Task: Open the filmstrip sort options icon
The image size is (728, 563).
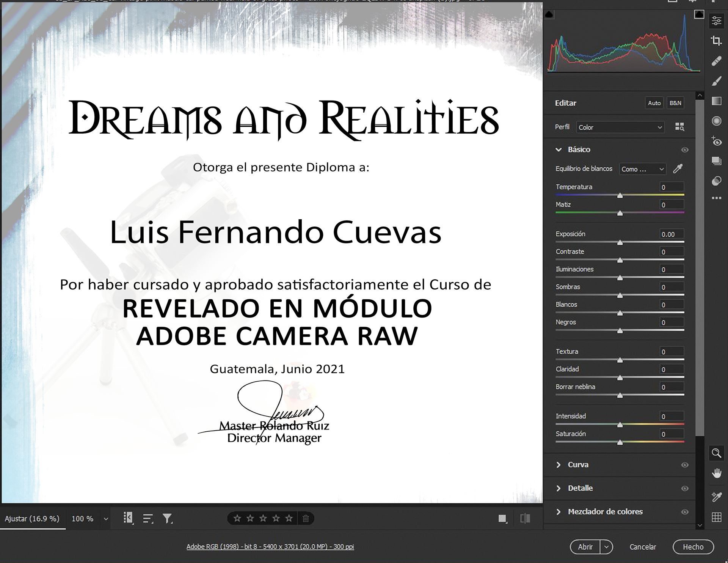Action: click(x=148, y=519)
